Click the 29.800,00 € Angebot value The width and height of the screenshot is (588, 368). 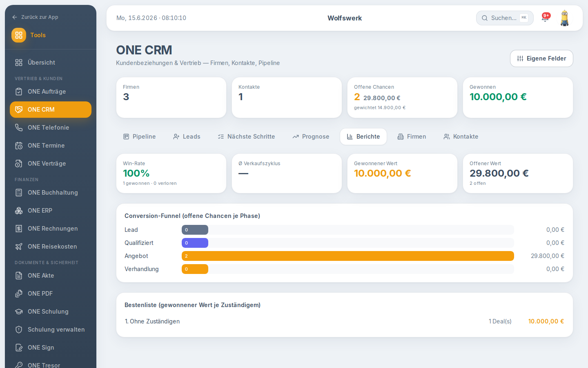[x=548, y=256]
